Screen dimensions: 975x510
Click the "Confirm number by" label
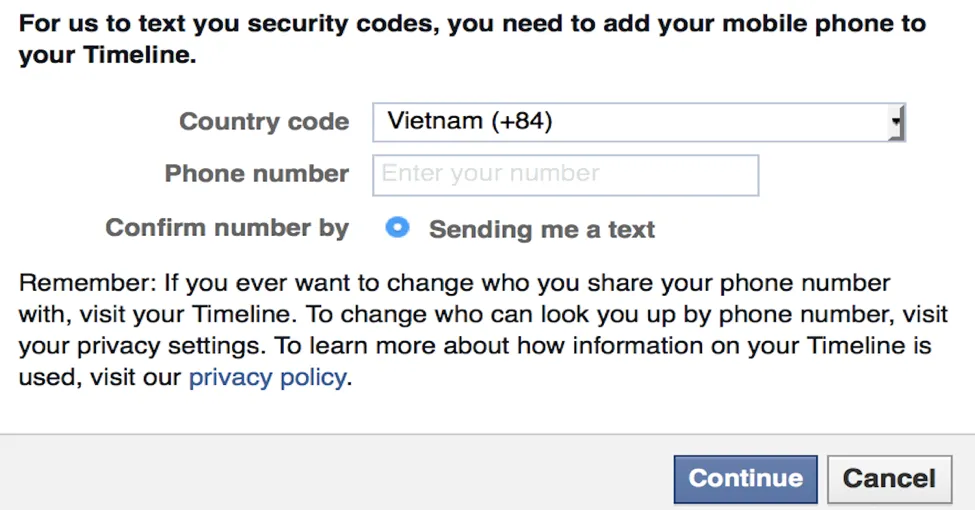click(x=227, y=228)
